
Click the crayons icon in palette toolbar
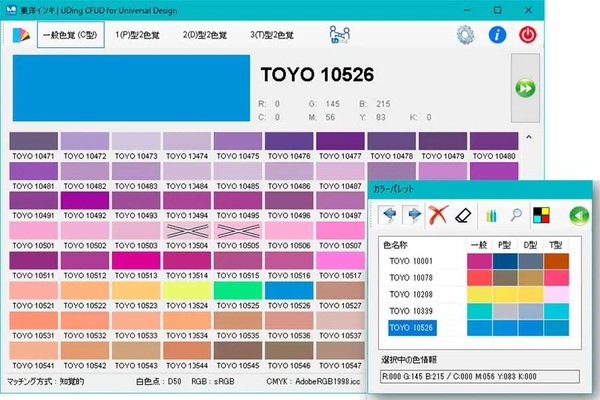[x=491, y=215]
